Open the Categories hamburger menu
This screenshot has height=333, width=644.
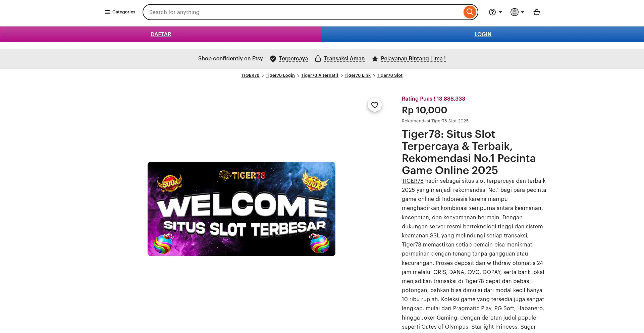tap(107, 12)
